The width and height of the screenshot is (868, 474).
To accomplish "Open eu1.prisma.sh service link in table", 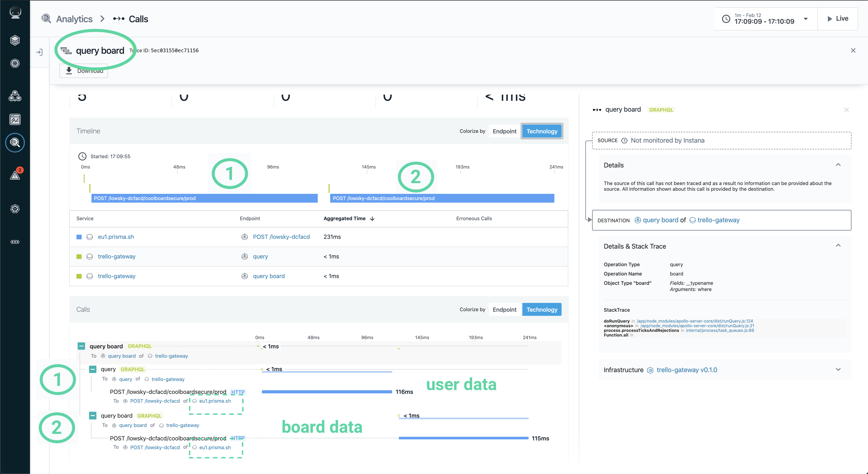I will pos(115,237).
